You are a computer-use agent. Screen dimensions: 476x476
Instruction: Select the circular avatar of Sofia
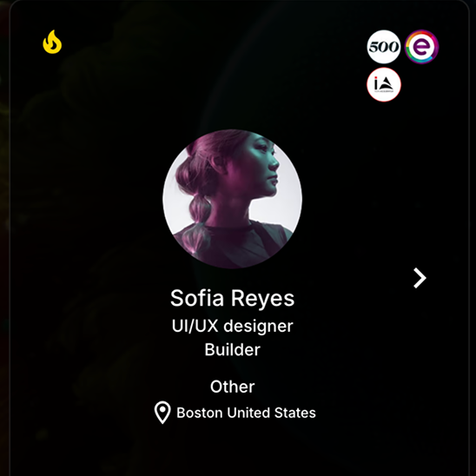click(232, 199)
